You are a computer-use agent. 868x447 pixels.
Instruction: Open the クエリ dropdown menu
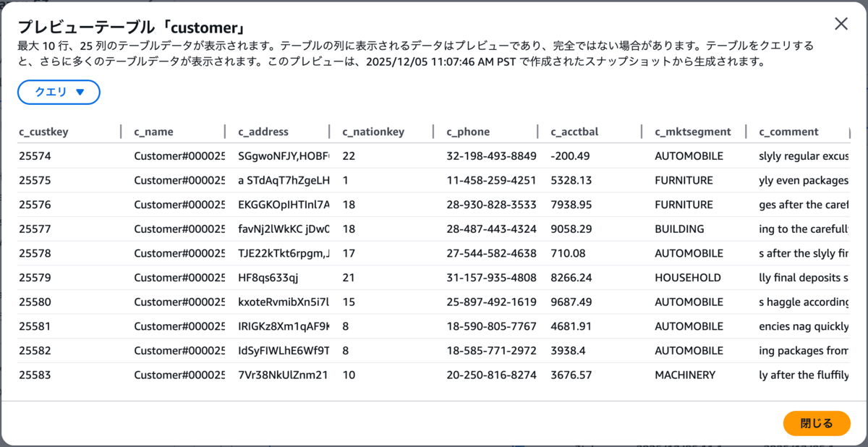[x=59, y=92]
